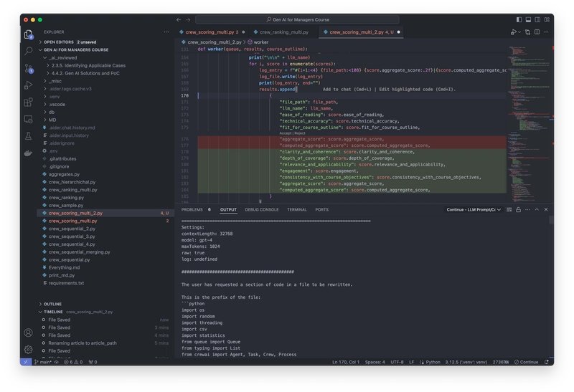The width and height of the screenshot is (574, 392).
Task: Open crew_hierarchical.py in explorer
Action: click(72, 182)
